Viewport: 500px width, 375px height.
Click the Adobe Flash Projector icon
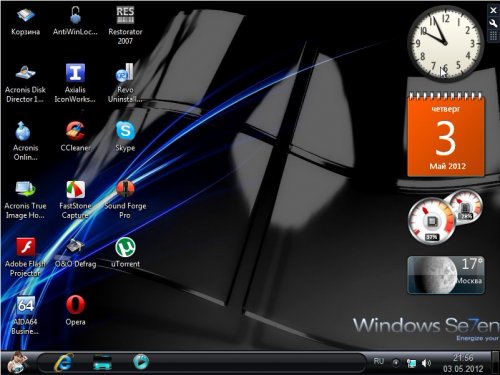(x=25, y=257)
